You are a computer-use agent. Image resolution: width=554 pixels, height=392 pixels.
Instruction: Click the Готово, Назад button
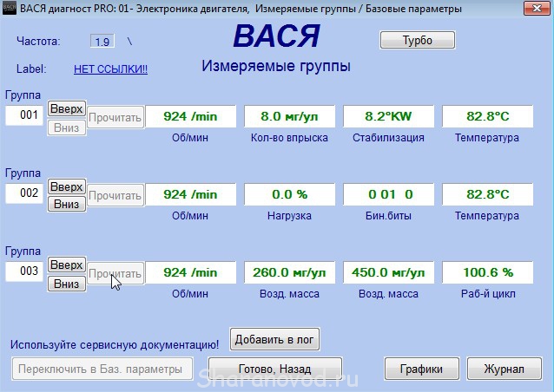[276, 369]
